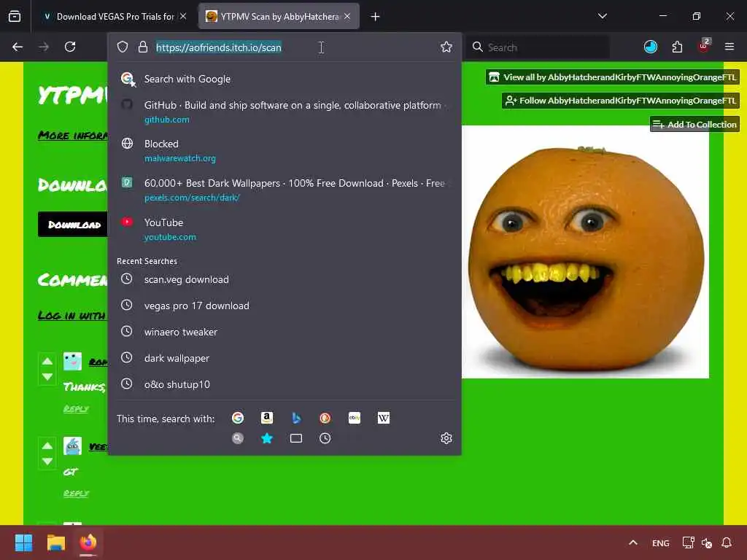Open the More information link
The image size is (747, 560).
pyautogui.click(x=73, y=136)
